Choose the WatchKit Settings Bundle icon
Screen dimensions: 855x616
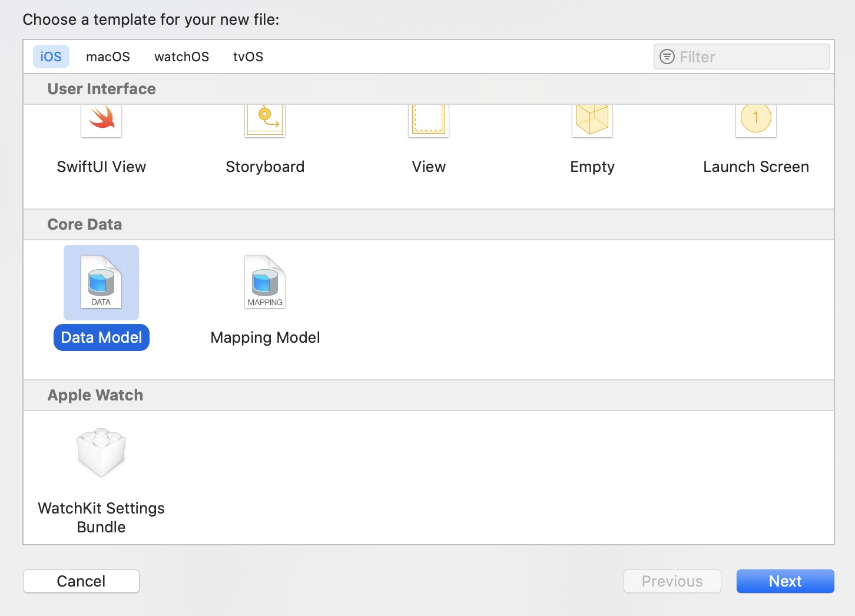(x=101, y=452)
